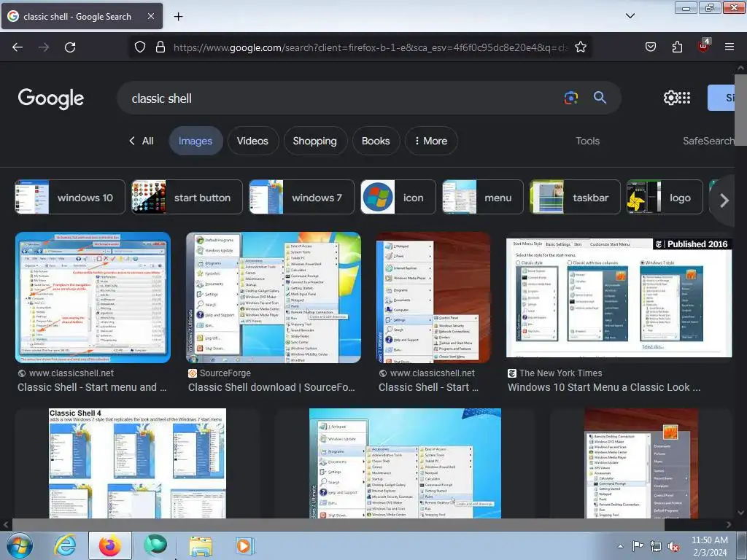Launch Windows Media Player from taskbar
747x560 pixels.
pyautogui.click(x=245, y=546)
